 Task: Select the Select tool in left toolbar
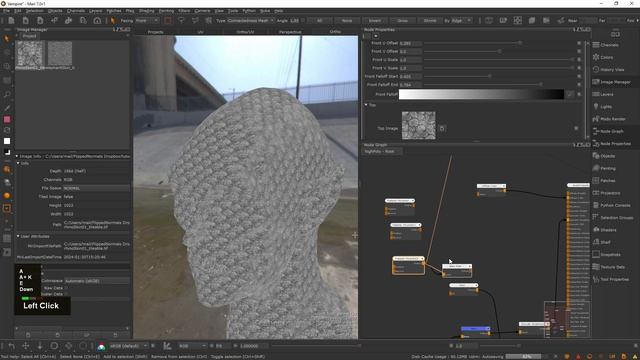pyautogui.click(x=7, y=38)
